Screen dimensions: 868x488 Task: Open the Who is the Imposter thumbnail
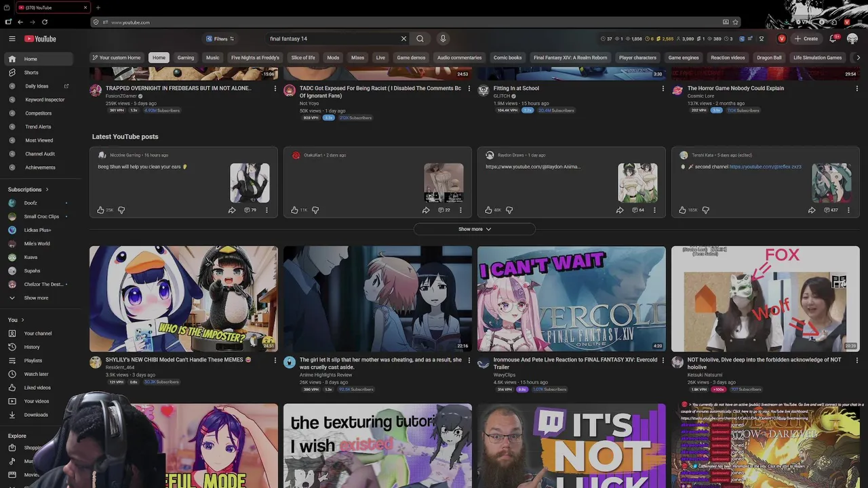pyautogui.click(x=184, y=299)
